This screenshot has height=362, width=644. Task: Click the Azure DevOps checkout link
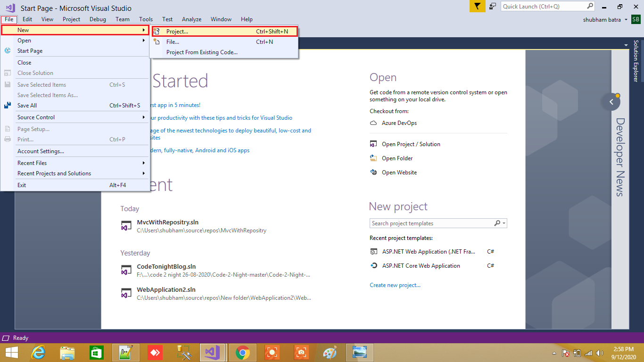tap(399, 123)
